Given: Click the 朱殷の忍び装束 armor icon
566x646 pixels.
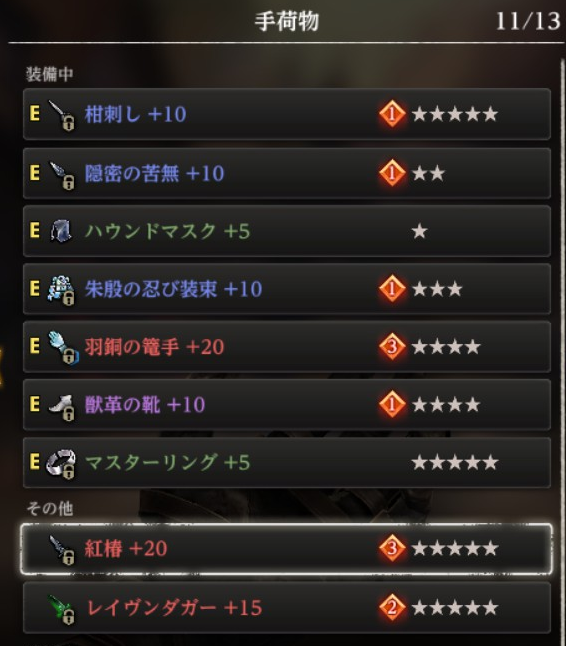Looking at the screenshot, I should click(x=61, y=290).
